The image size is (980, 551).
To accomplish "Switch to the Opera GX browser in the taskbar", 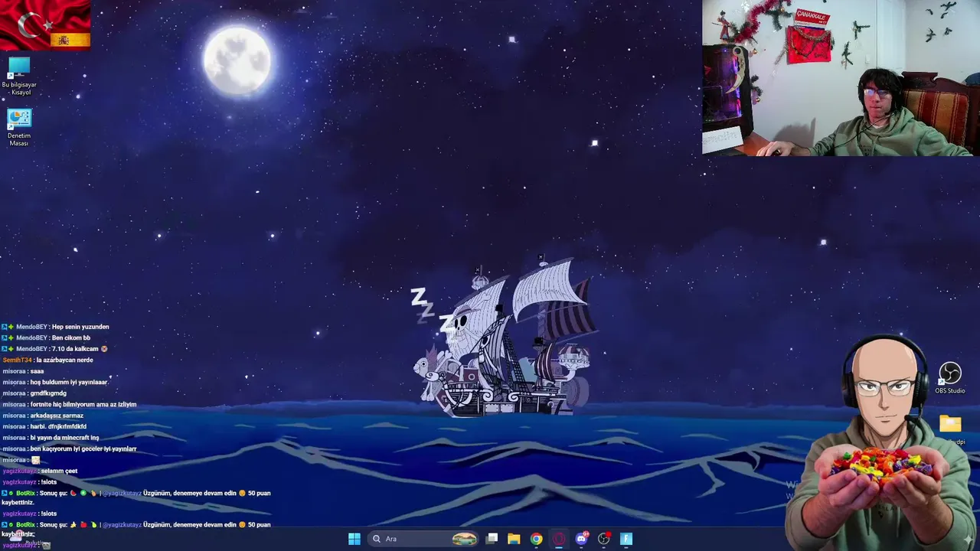I will coord(559,539).
